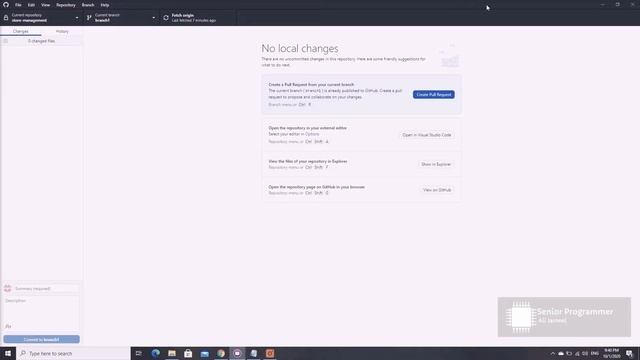Show hidden system tray icons
Image resolution: width=640 pixels, height=360 pixels.
553,353
